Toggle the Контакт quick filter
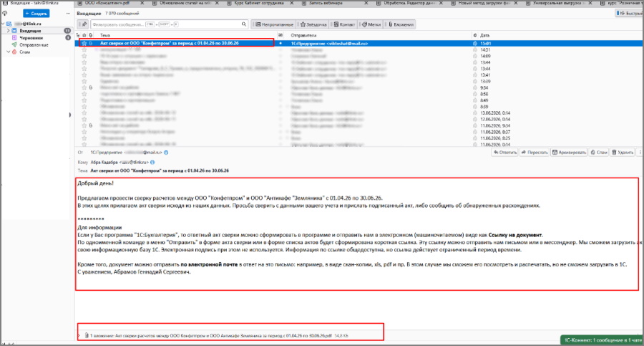This screenshot has width=644, height=346. (x=344, y=24)
